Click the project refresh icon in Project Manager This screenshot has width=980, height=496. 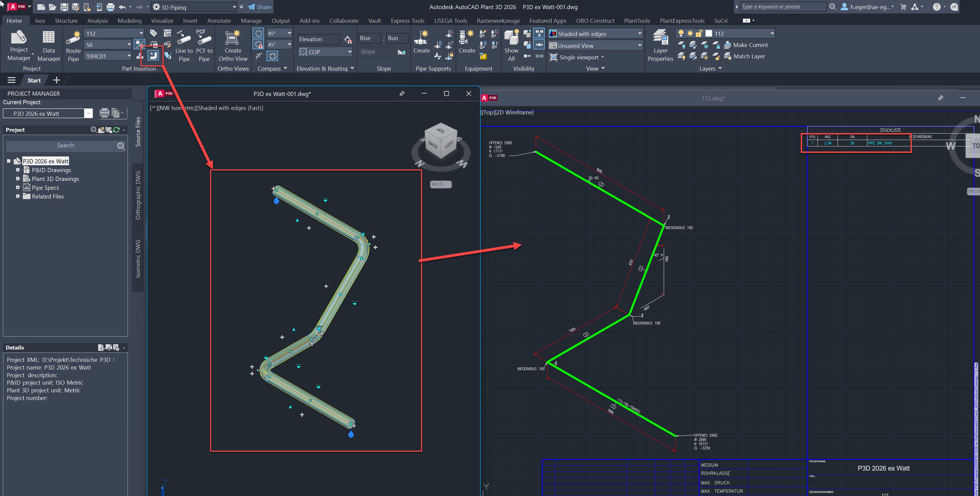pos(116,130)
